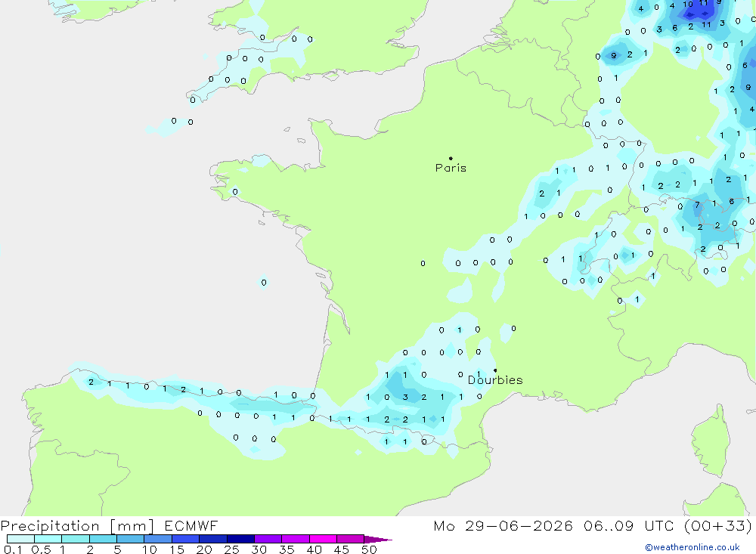Click the ECMWF model name text

[191, 526]
